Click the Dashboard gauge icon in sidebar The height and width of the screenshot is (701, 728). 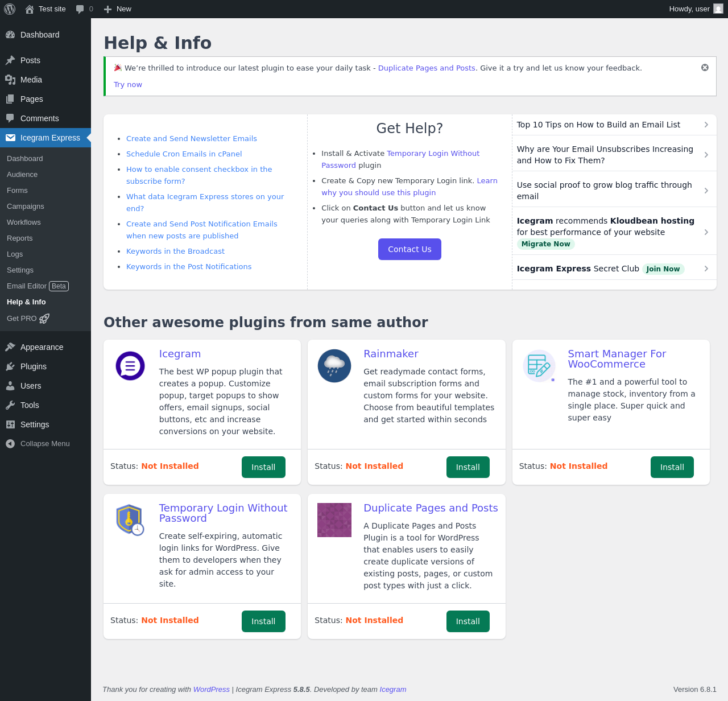click(10, 35)
